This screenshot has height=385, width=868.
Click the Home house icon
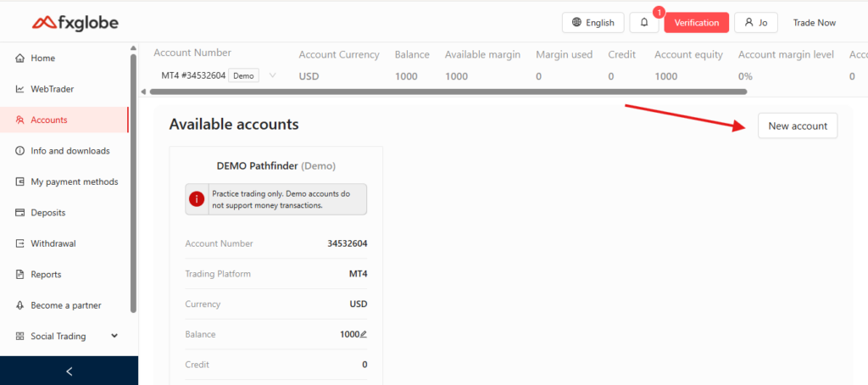click(20, 59)
